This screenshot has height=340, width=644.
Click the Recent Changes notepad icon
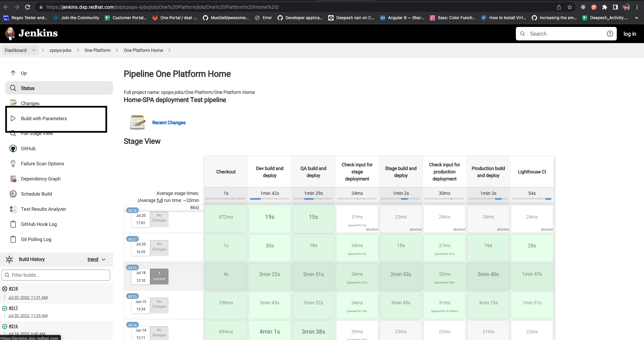(138, 122)
